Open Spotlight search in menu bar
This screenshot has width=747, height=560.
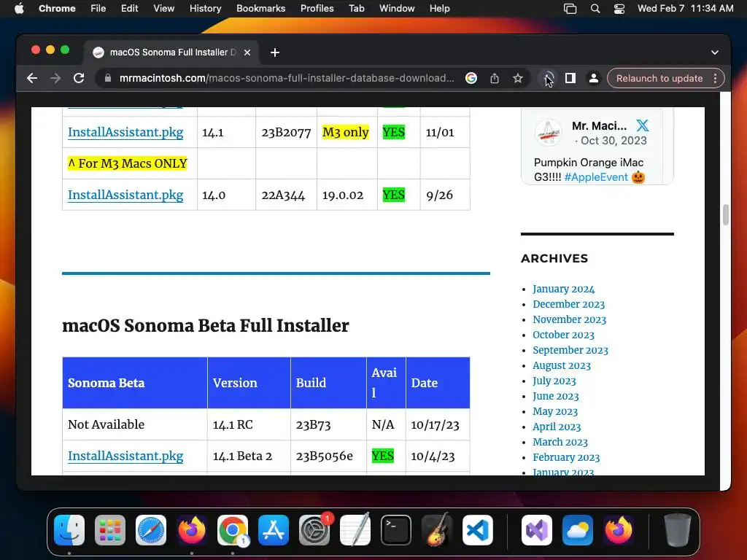(x=595, y=9)
